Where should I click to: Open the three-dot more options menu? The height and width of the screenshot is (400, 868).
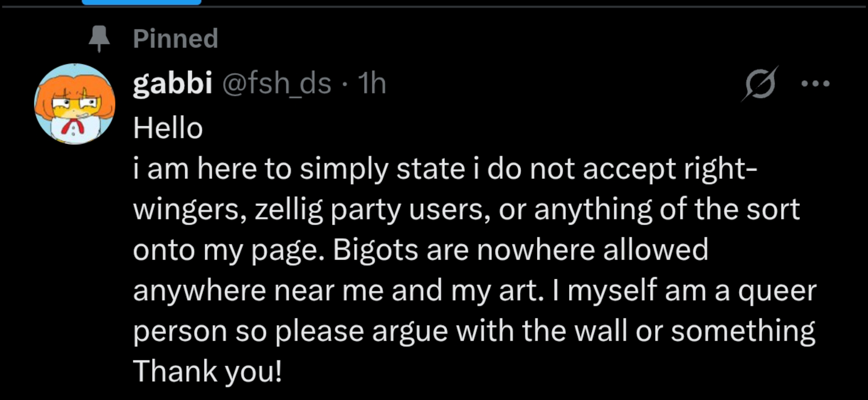click(x=816, y=83)
